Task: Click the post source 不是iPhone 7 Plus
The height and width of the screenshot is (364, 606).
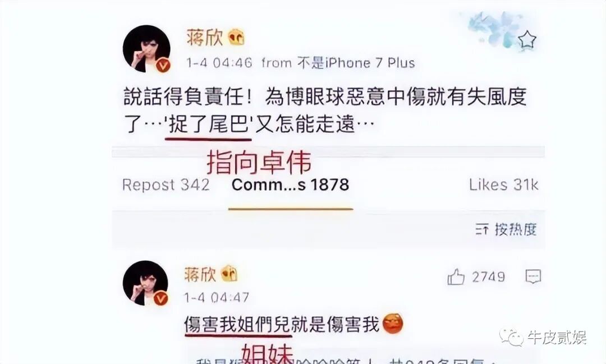Action: (356, 63)
